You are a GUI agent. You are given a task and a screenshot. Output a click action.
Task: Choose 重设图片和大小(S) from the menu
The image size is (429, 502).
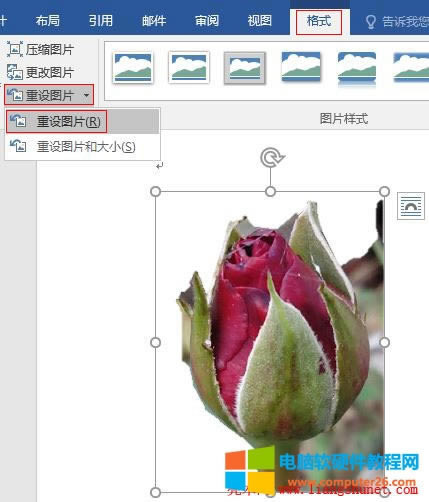(x=82, y=146)
